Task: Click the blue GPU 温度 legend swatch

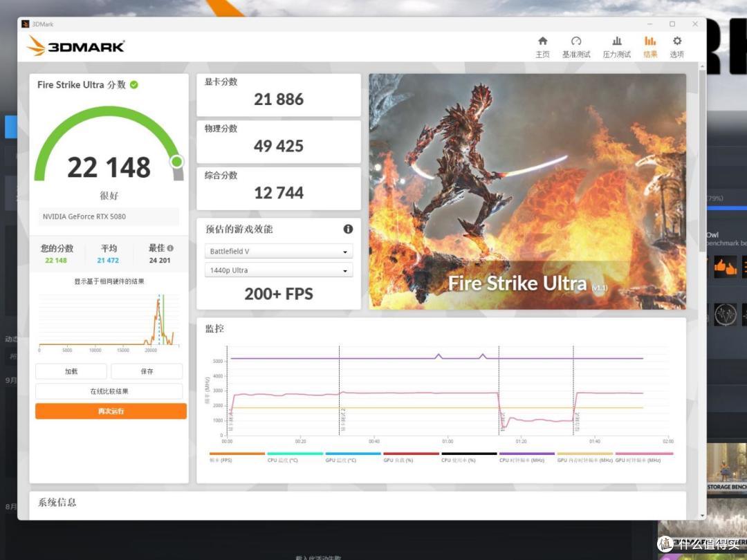Action: [x=353, y=454]
